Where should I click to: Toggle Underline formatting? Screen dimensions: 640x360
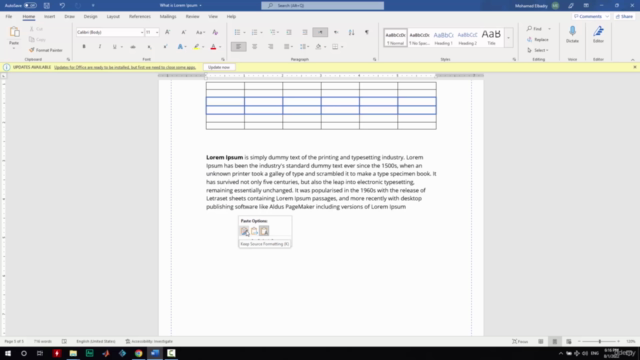tap(115, 47)
